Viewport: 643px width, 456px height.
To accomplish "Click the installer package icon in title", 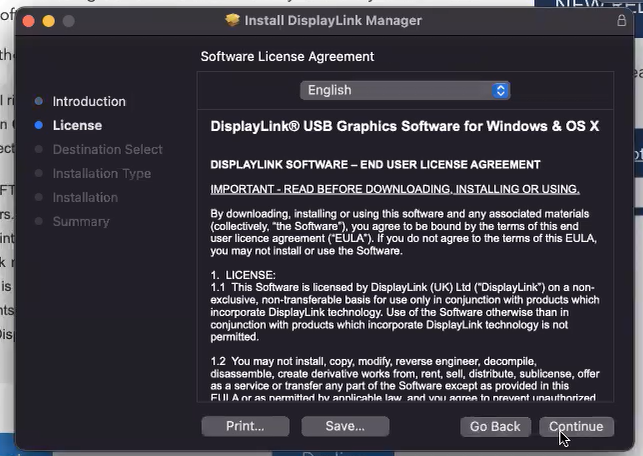I will tap(233, 20).
